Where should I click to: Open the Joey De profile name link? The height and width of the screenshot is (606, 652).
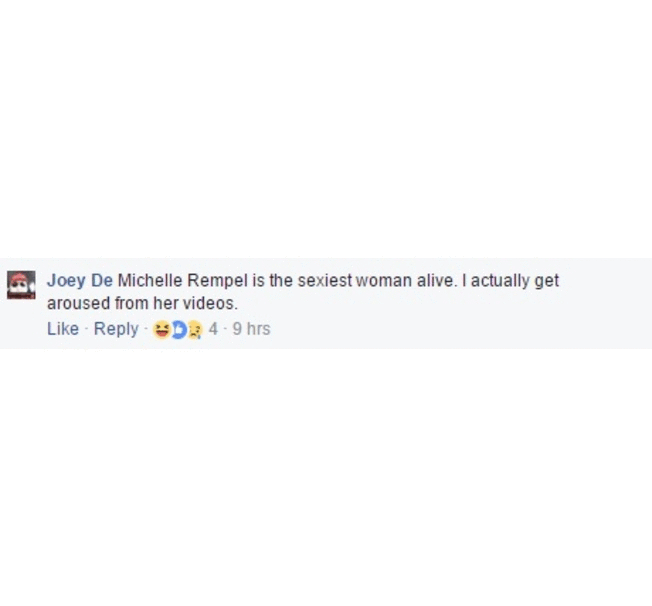(x=80, y=281)
